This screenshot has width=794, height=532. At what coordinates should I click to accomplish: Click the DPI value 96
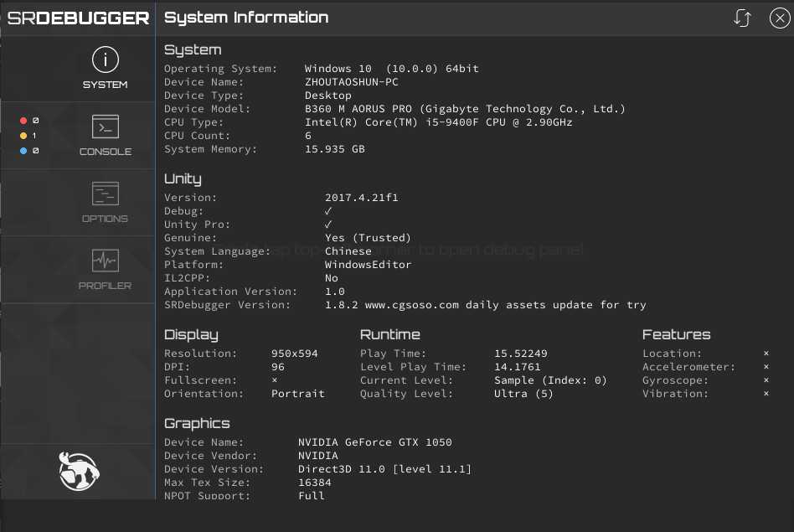277,367
